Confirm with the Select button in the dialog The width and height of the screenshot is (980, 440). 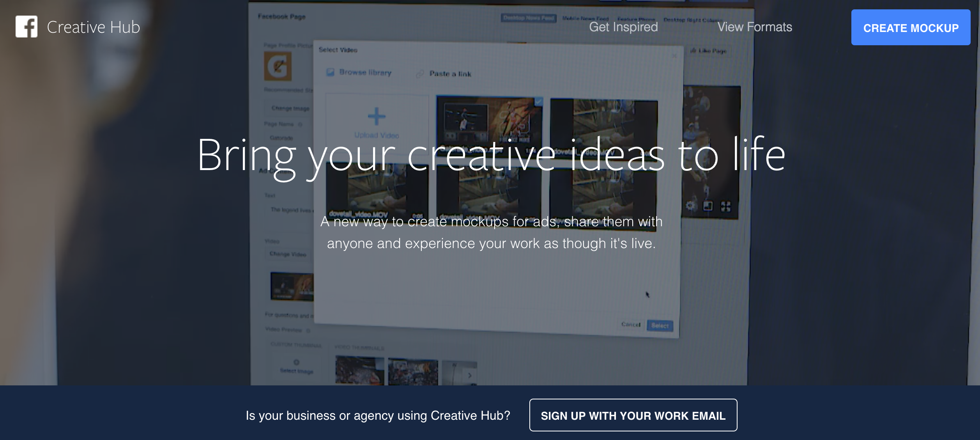(660, 325)
